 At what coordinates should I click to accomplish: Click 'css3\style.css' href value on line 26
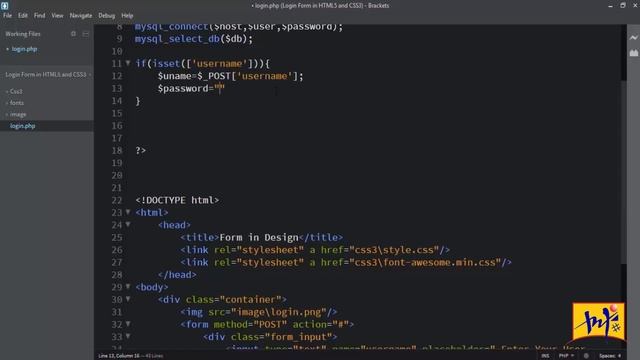coord(394,250)
